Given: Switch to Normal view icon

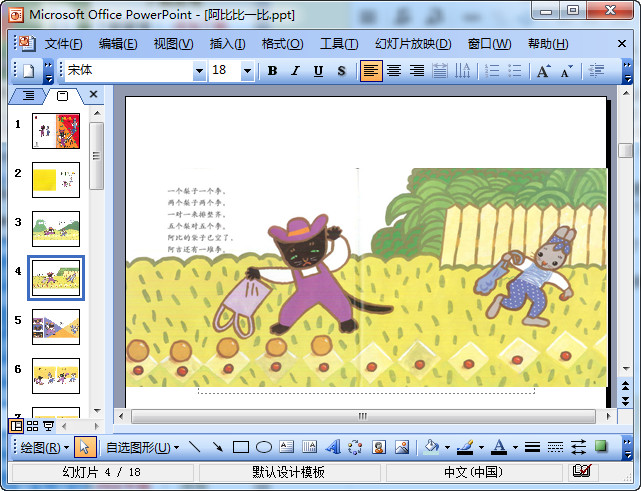Looking at the screenshot, I should coord(16,426).
